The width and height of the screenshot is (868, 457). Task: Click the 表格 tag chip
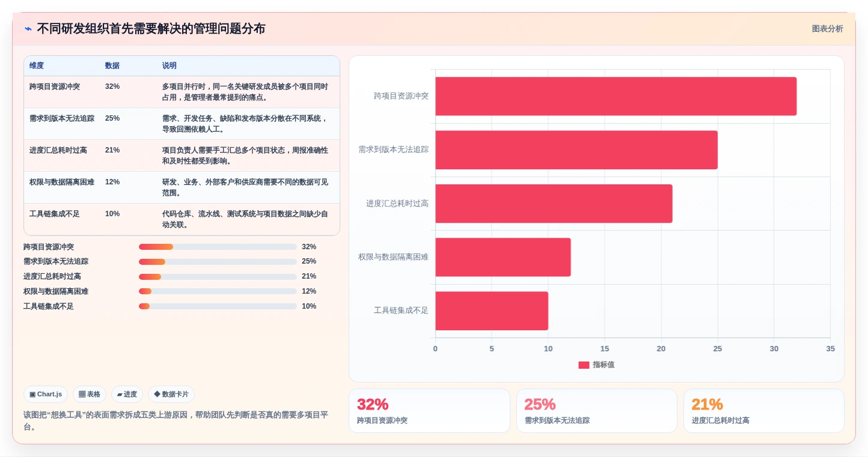(x=90, y=395)
